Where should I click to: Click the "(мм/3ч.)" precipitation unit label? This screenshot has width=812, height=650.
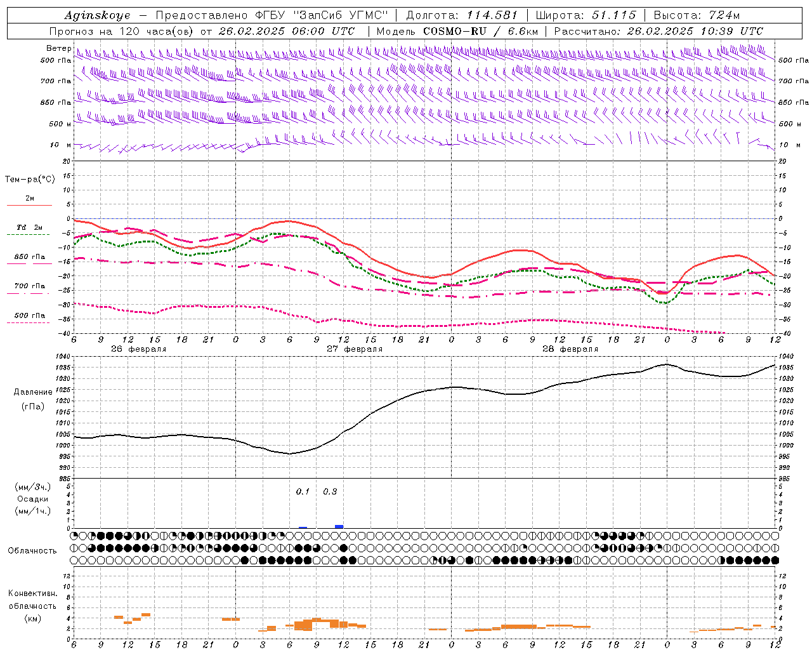33,487
